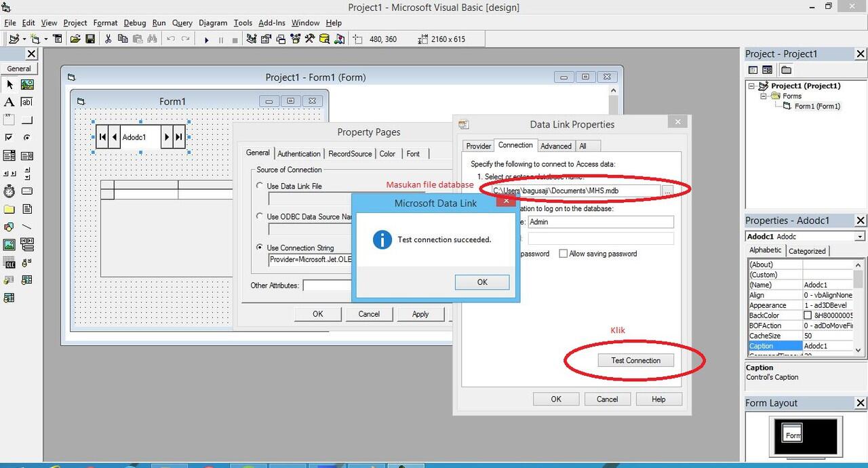Click the Add Standard EXE Project toolbar icon
Screen dimensions: 868x468
[x=14, y=39]
